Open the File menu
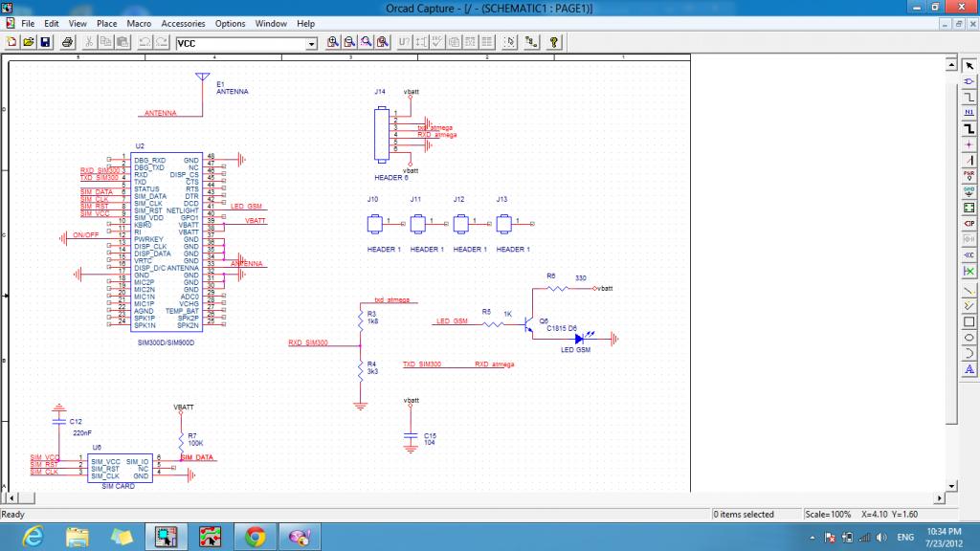980x551 pixels. [x=28, y=23]
